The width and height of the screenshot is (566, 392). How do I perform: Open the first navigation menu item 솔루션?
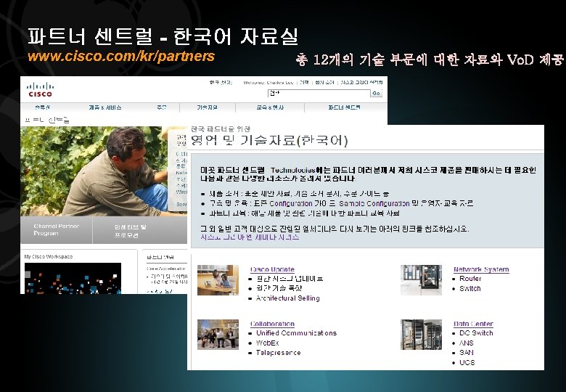(43, 107)
